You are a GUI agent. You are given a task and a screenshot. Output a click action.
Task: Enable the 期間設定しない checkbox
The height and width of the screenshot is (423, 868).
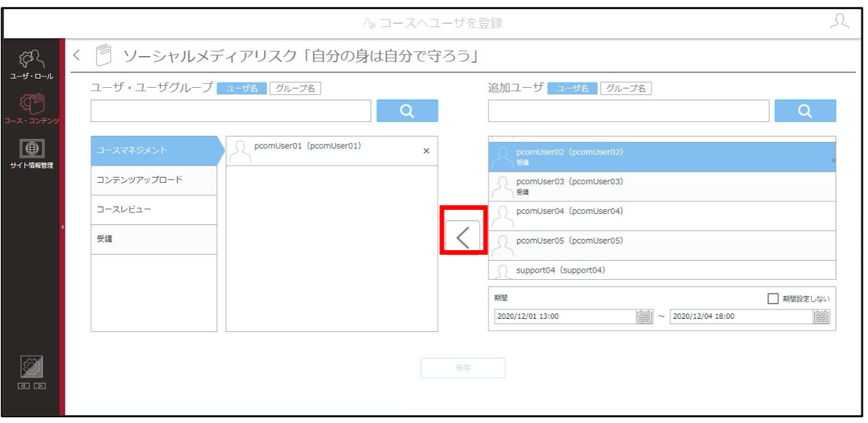point(773,299)
